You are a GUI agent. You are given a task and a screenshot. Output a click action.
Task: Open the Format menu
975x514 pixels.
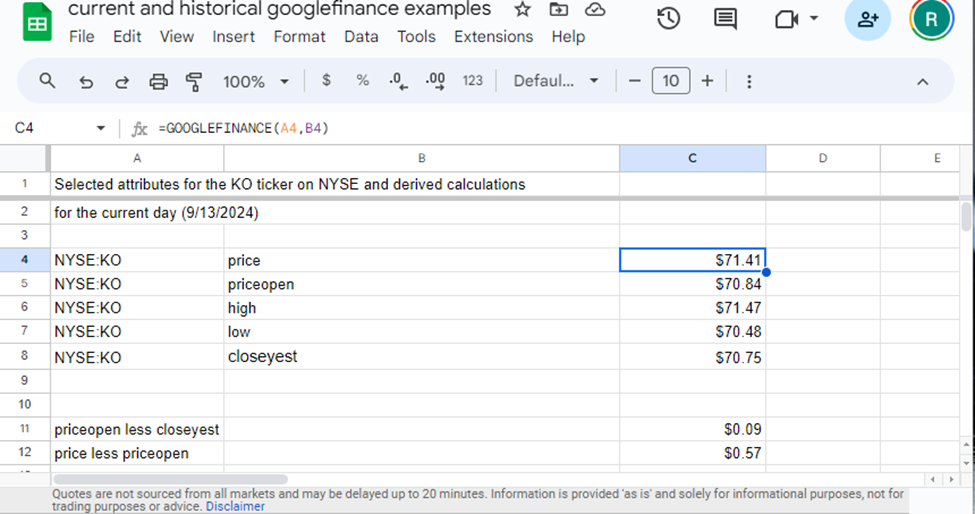point(299,37)
